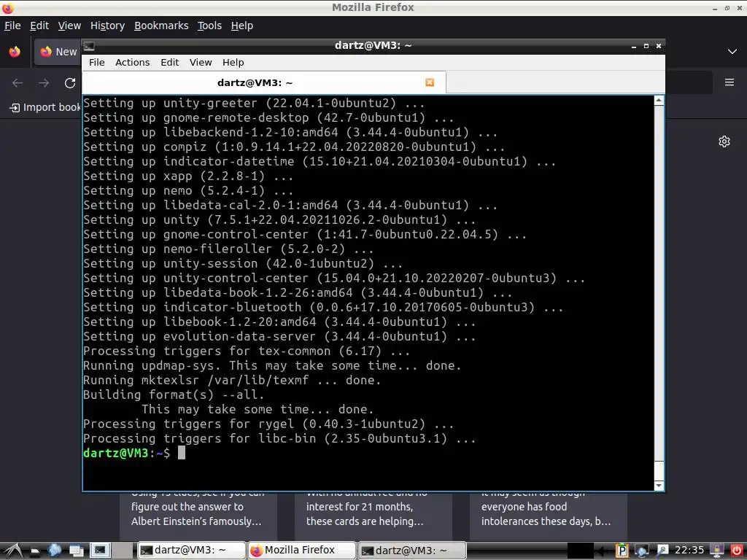Launch web browser globe icon in taskbar
Screen dimensions: 747x560
coord(55,551)
